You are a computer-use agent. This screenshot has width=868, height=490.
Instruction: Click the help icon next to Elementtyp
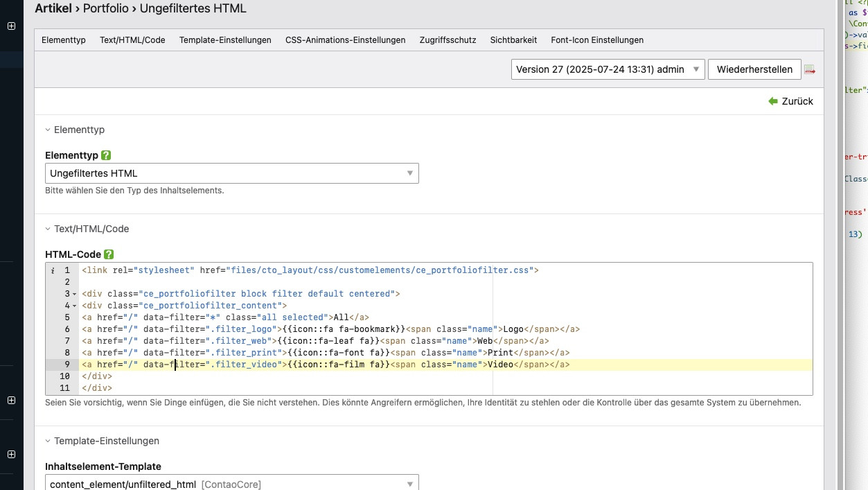tap(106, 155)
